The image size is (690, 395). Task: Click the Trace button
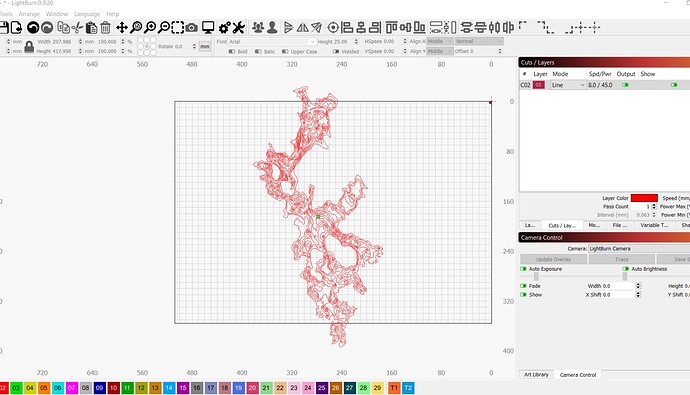tap(621, 259)
